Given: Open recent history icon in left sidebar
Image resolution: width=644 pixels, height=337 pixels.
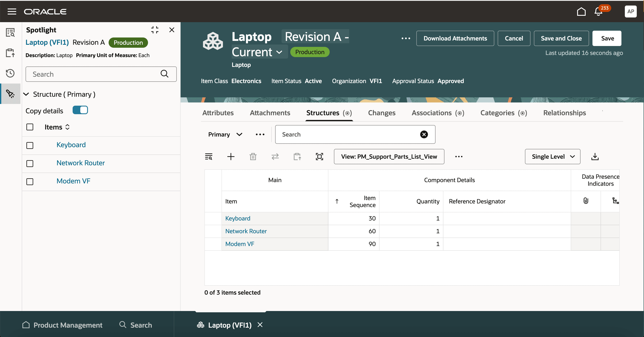Looking at the screenshot, I should pos(10,73).
